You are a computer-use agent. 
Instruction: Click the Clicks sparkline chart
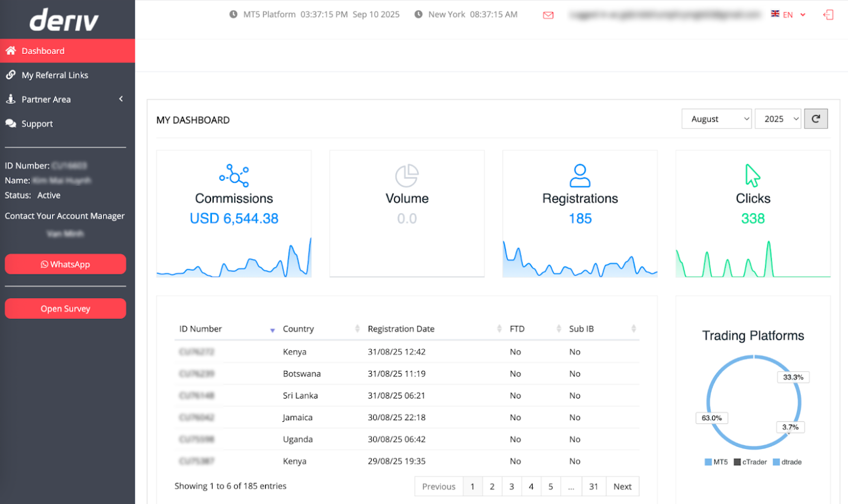tap(753, 259)
